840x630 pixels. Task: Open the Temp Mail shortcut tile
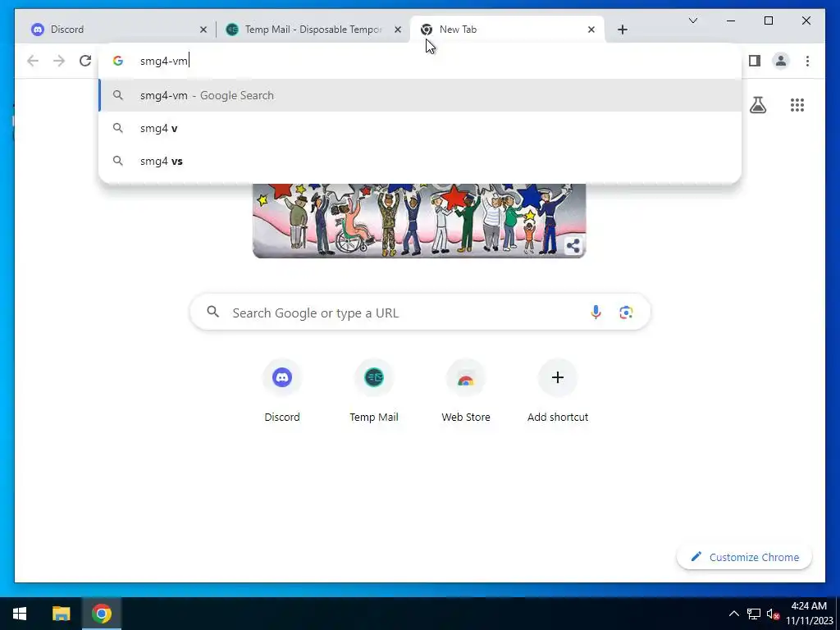pos(374,391)
